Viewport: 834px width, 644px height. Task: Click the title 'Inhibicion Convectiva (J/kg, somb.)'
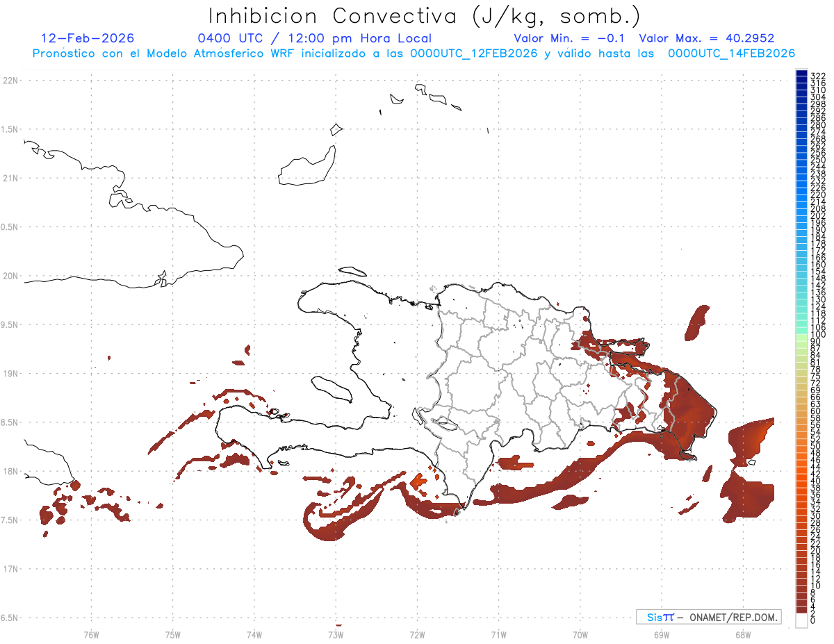(x=425, y=16)
